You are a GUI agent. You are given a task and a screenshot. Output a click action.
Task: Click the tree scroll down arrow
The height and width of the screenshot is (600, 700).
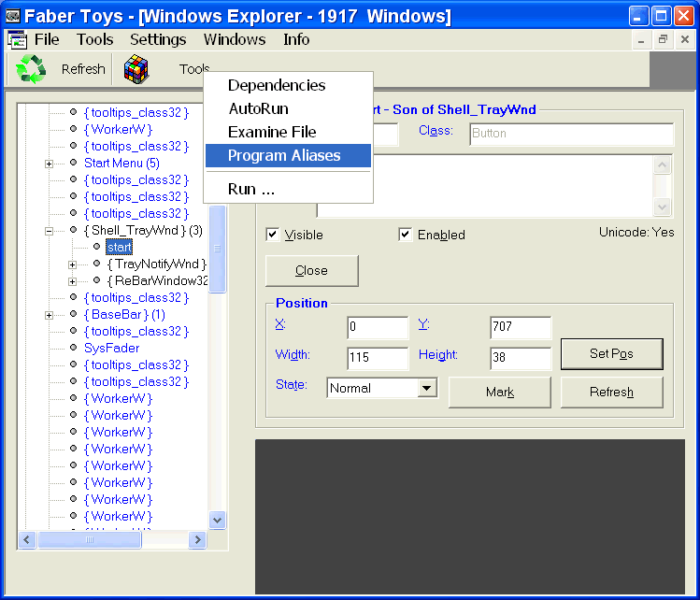pos(217,520)
